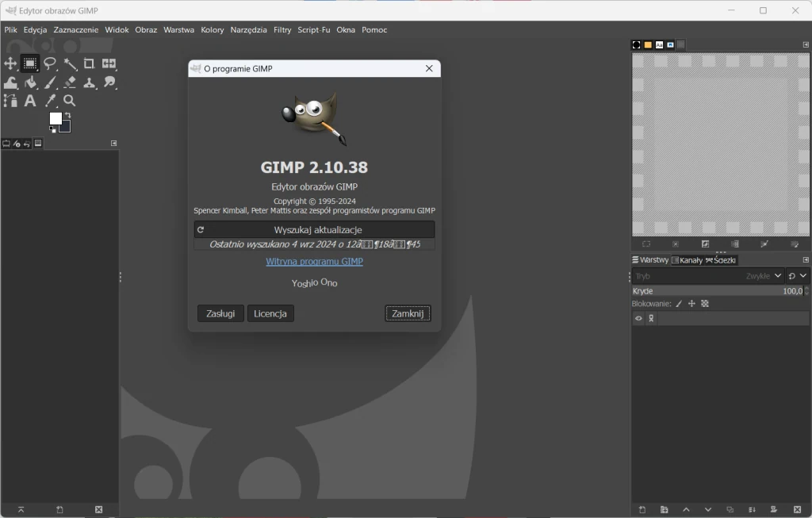
Task: Click the layer link chain column icon
Action: point(652,319)
